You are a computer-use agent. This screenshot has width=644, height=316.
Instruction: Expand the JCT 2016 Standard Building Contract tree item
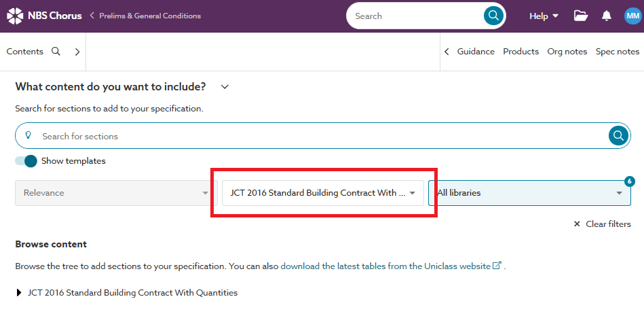coord(19,293)
